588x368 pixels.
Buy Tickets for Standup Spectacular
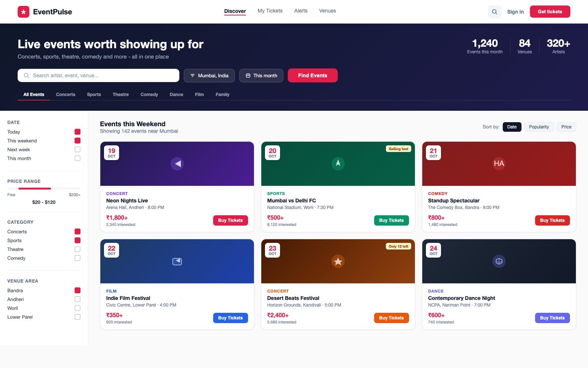tap(552, 220)
